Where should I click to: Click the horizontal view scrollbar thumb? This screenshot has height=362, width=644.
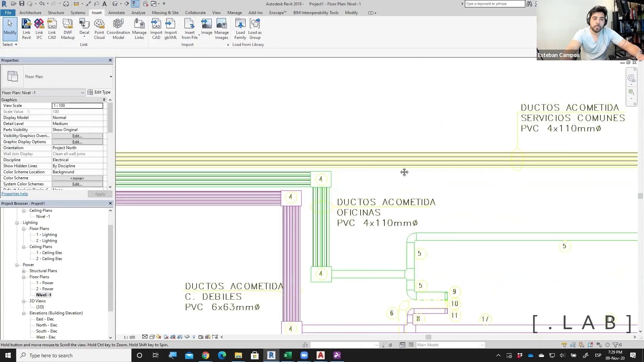(x=428, y=337)
